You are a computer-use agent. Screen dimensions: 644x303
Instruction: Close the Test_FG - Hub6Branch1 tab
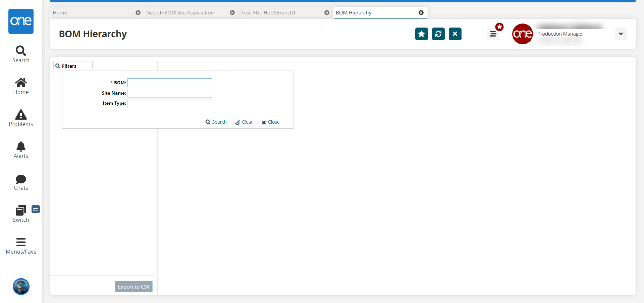click(327, 13)
